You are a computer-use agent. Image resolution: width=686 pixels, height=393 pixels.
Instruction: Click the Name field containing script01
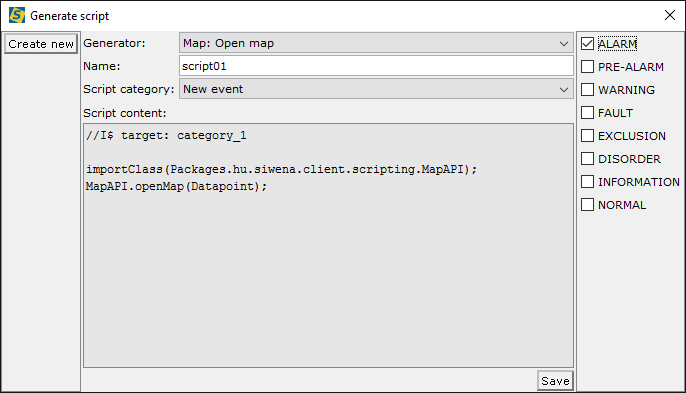376,66
